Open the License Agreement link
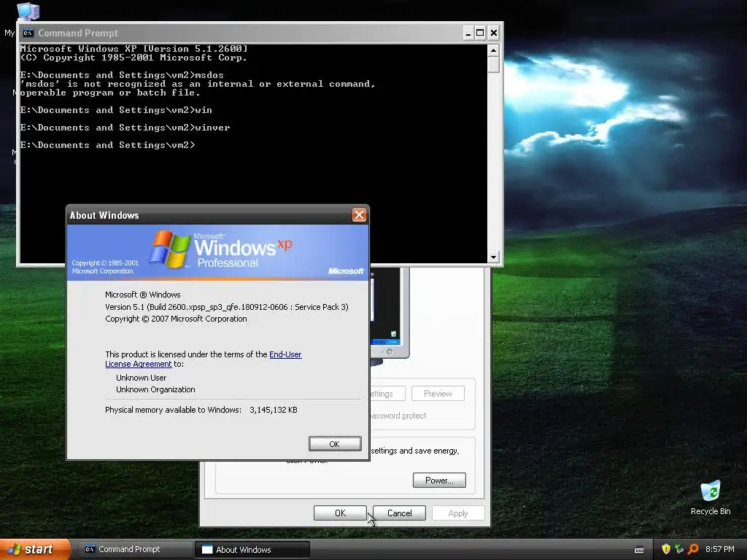The image size is (747, 560). tap(138, 364)
